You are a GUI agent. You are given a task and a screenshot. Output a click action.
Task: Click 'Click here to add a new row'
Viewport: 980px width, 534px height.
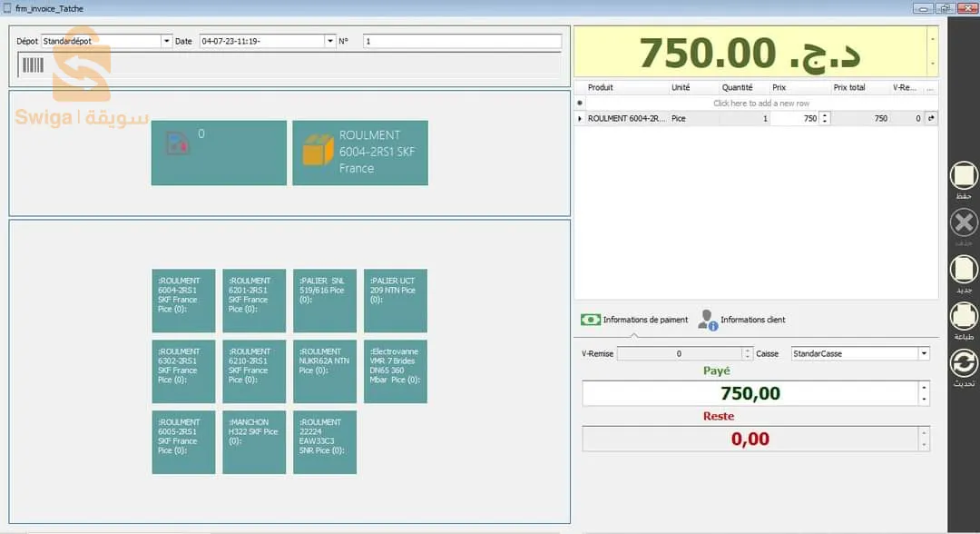click(761, 104)
